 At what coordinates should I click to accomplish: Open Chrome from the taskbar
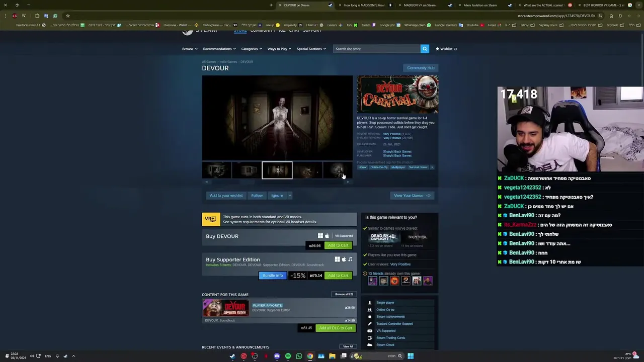310,356
